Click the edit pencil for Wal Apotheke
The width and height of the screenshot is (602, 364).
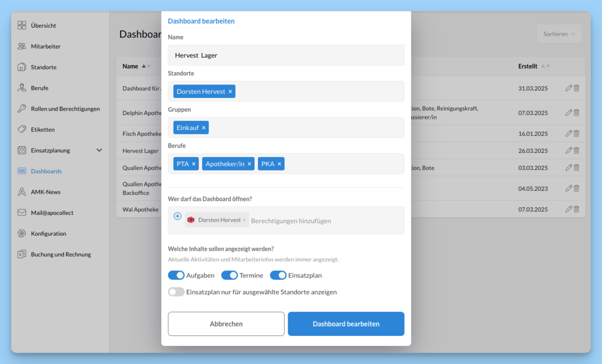click(568, 209)
